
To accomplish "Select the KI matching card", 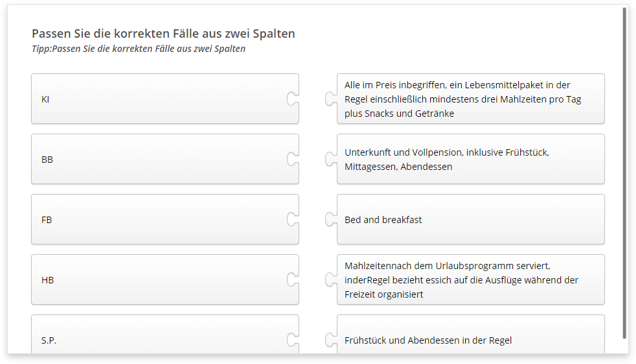I will 165,99.
